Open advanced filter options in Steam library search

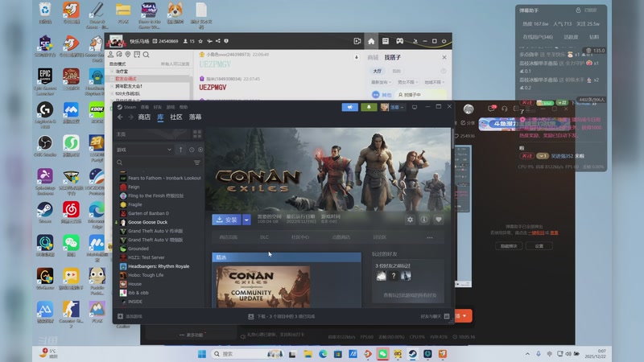[197, 162]
